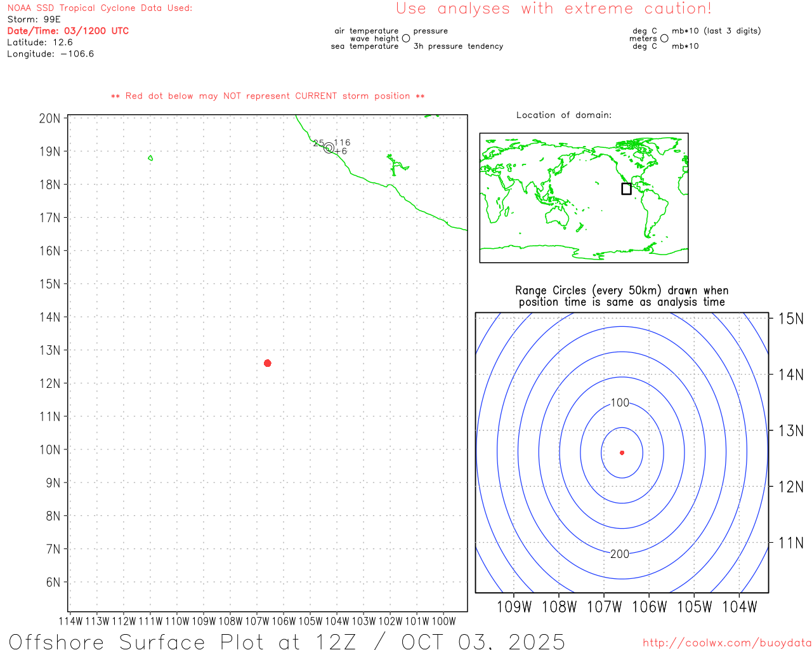
Task: Click the '15N' label on range plot axis
Action: pos(791,319)
